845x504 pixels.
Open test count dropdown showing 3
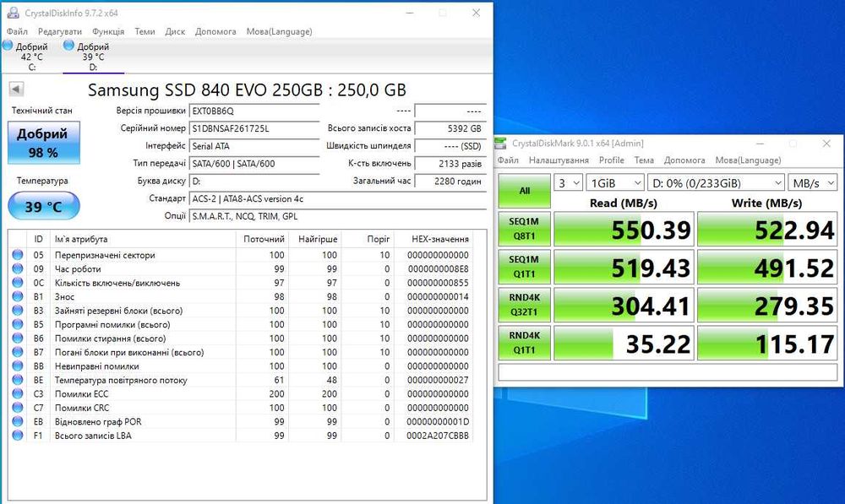tap(568, 183)
